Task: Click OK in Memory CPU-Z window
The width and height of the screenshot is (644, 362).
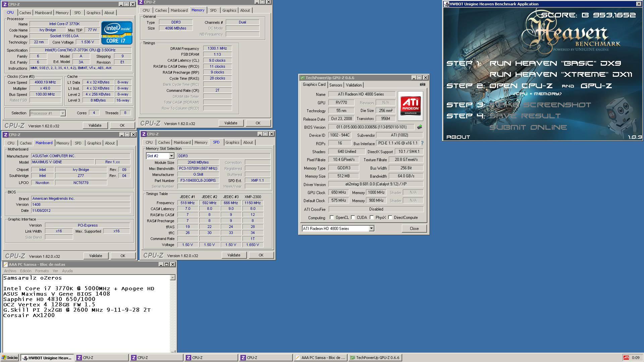Action: pos(258,123)
